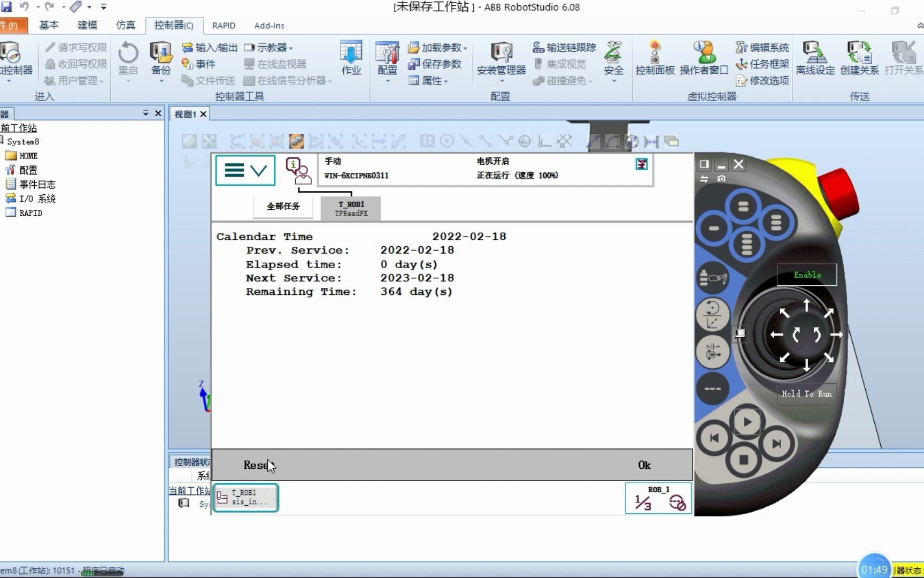This screenshot has height=578, width=924.
Task: Open the Events (事件) viewer
Action: pos(198,64)
